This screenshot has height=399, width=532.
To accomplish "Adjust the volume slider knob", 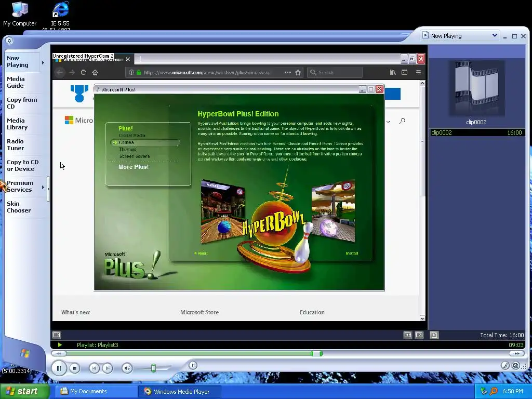I will [x=153, y=368].
